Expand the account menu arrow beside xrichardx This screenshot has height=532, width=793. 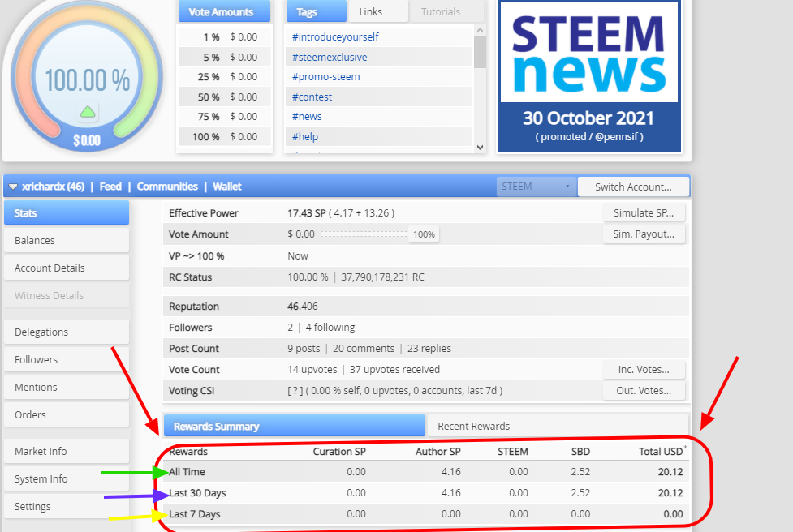[x=13, y=187]
